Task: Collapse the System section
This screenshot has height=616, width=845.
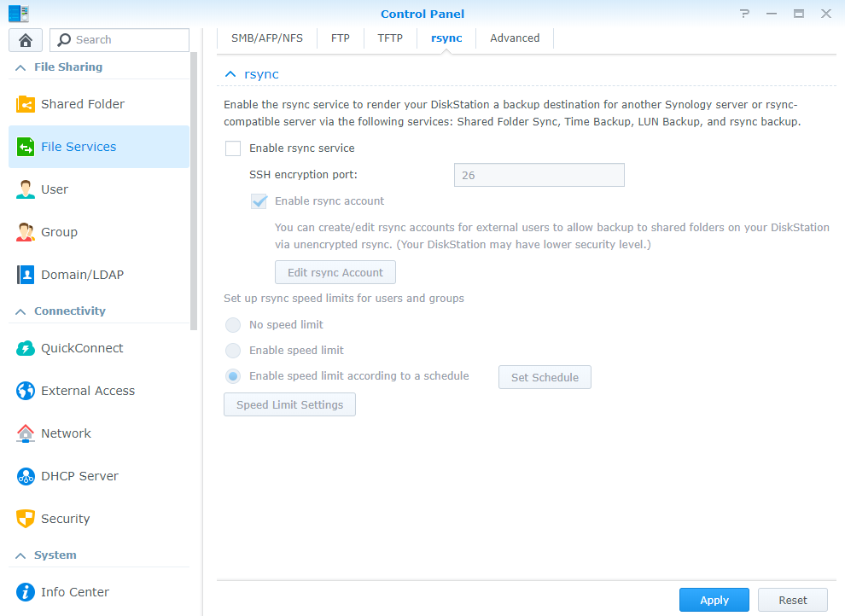Action: coord(20,555)
